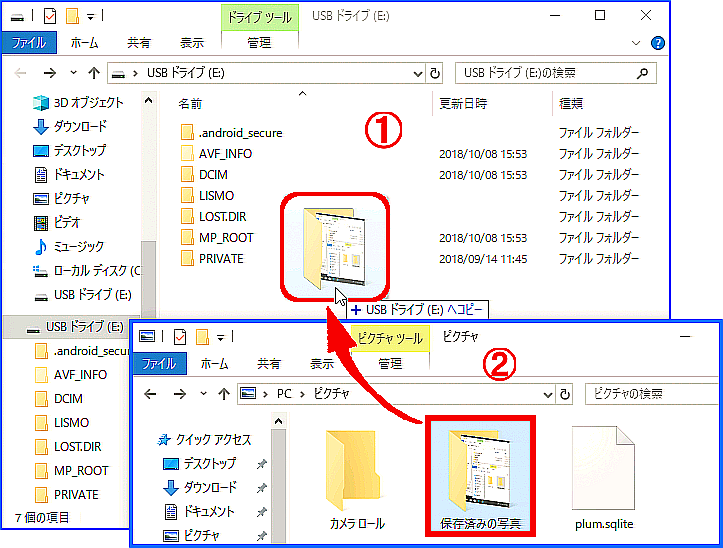
Task: Click properties icon in ピクチャ window title bar
Action: coord(180,337)
